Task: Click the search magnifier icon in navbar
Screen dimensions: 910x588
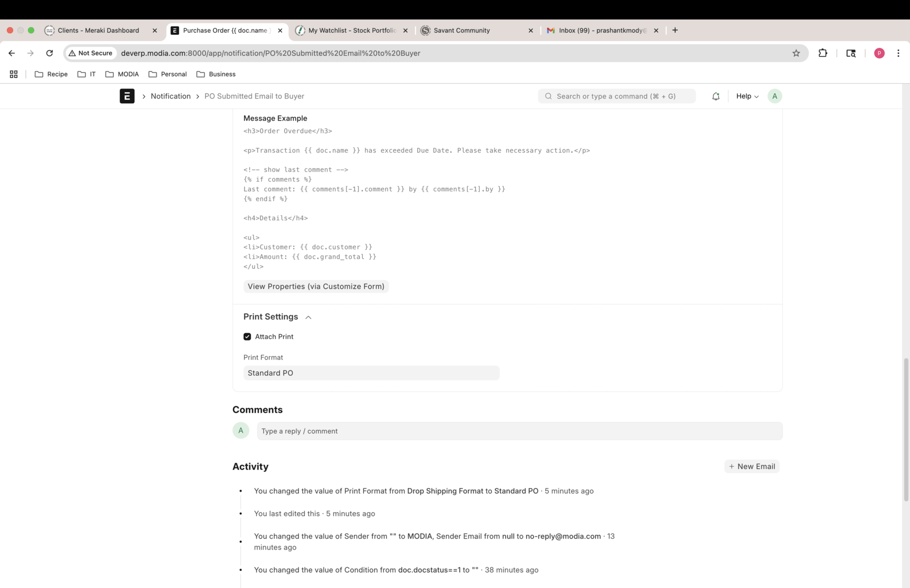Action: [x=548, y=96]
